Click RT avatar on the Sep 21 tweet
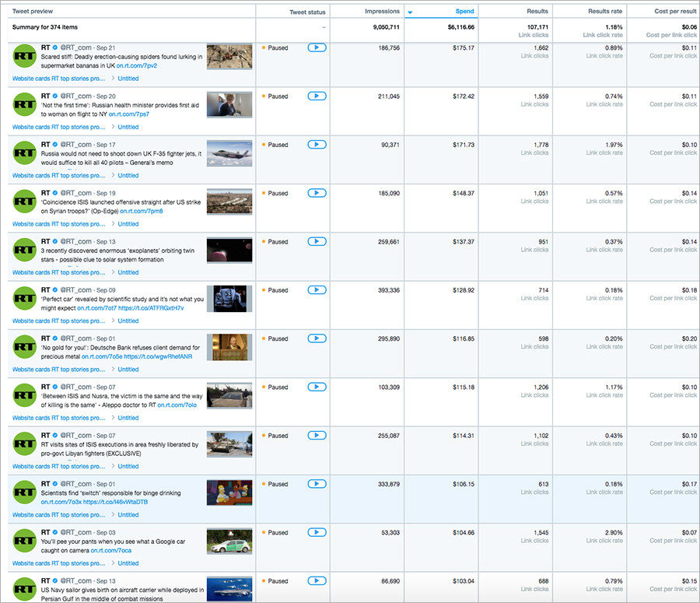 25,56
